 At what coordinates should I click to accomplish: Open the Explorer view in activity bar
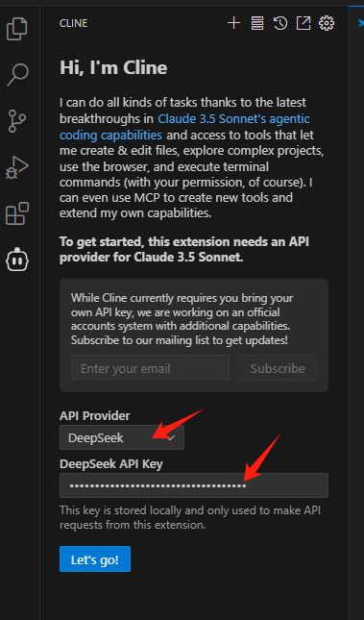coord(17,29)
